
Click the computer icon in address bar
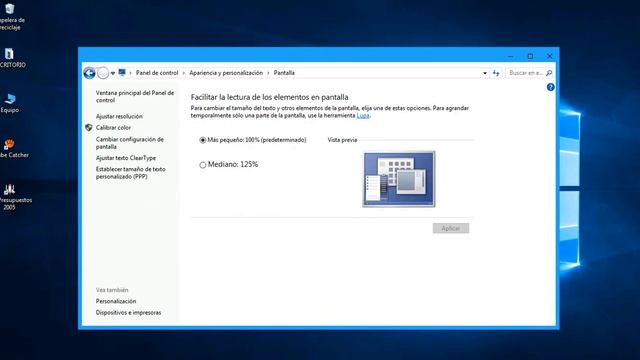point(122,73)
